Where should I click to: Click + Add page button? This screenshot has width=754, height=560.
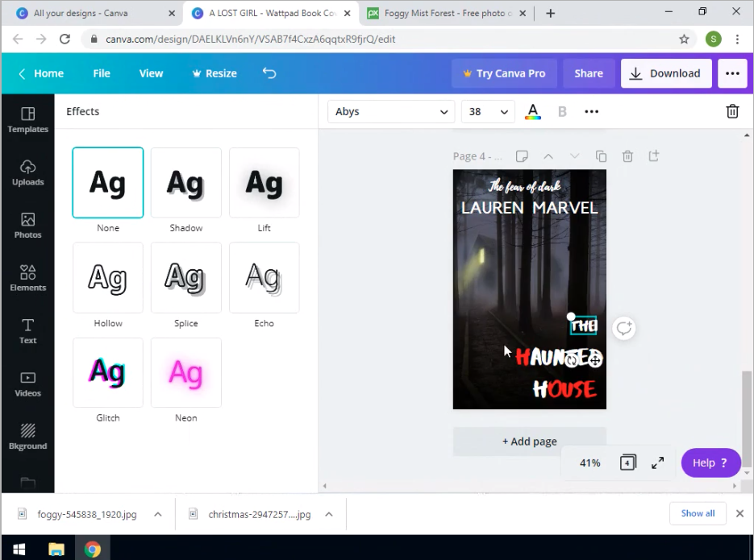coord(530,442)
